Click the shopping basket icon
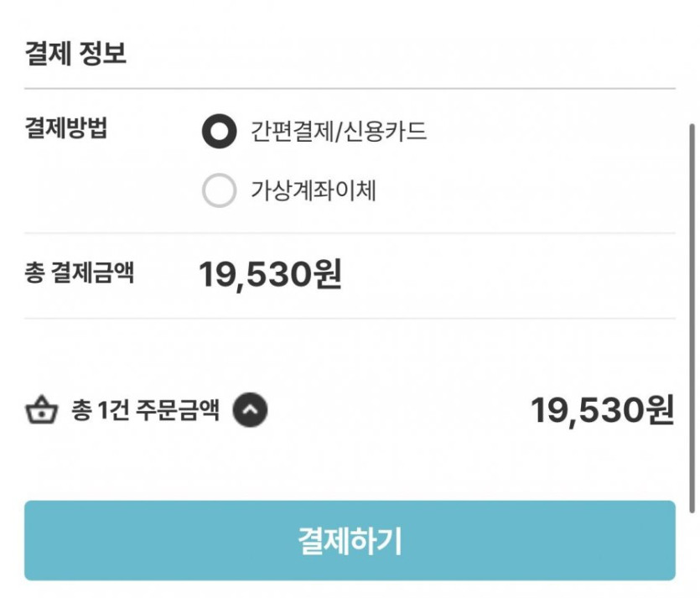 pyautogui.click(x=40, y=411)
